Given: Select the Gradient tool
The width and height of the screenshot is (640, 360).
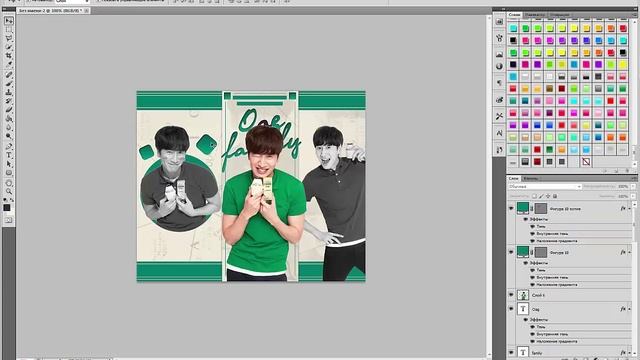Looking at the screenshot, I should click(x=9, y=118).
